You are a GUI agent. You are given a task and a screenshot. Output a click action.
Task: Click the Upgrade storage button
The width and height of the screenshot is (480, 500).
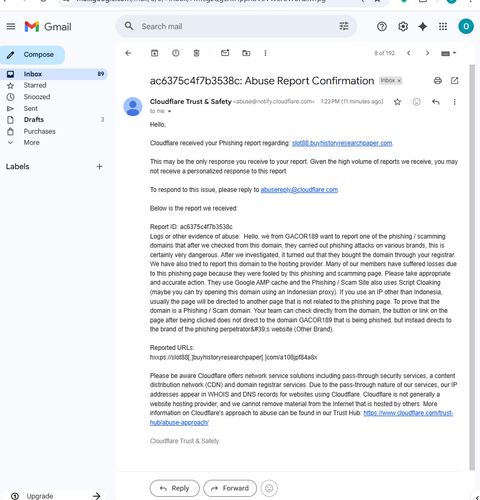[55, 496]
